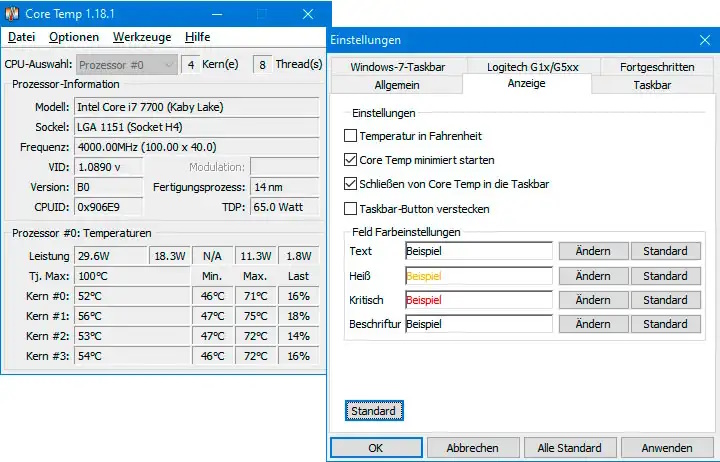This screenshot has height=462, width=720.
Task: Click the red Kritisch Beispiel preview field
Action: (x=478, y=300)
